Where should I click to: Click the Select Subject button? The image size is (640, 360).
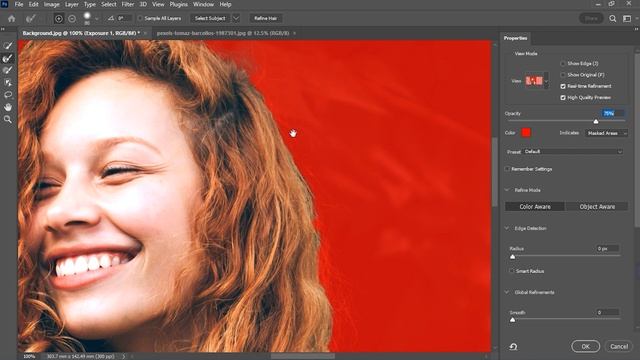coord(210,18)
